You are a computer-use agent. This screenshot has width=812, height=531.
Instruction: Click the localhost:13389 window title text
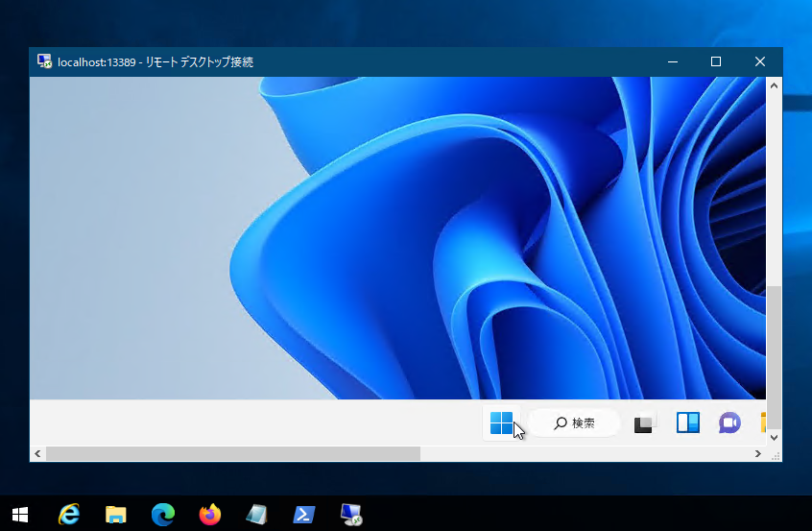point(155,62)
